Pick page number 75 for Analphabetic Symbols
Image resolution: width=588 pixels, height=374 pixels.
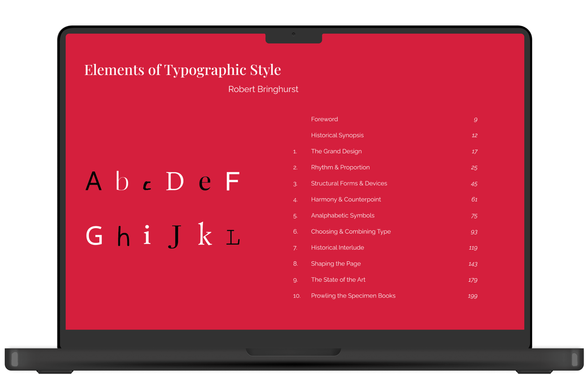pos(474,216)
